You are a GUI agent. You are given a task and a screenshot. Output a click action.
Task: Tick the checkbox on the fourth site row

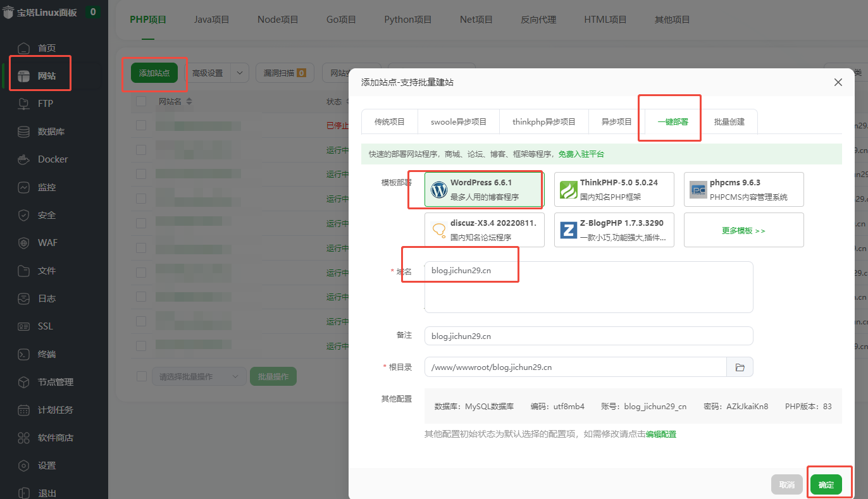tap(141, 199)
